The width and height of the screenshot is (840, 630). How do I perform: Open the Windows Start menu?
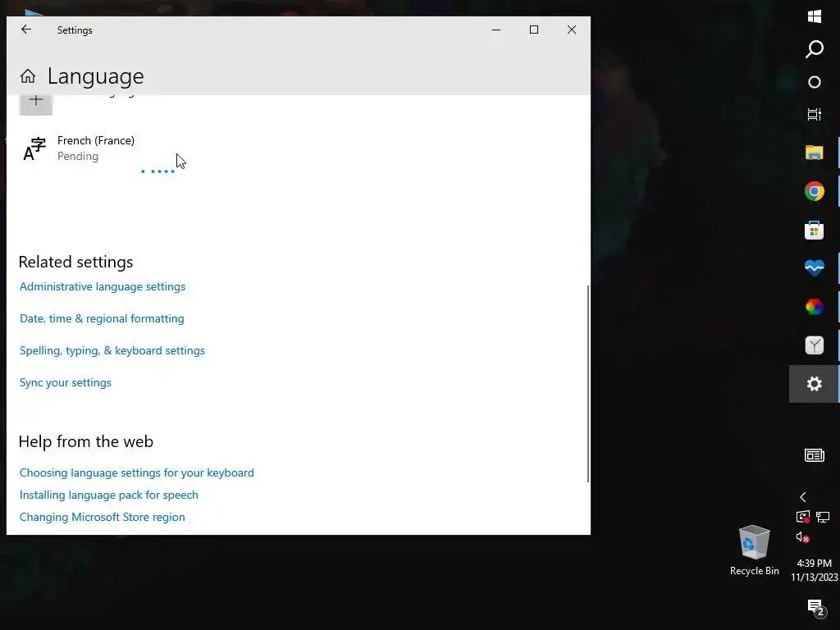point(815,16)
